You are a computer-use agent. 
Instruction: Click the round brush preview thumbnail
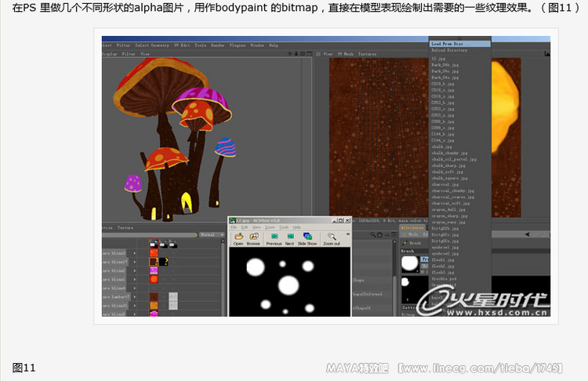[410, 263]
